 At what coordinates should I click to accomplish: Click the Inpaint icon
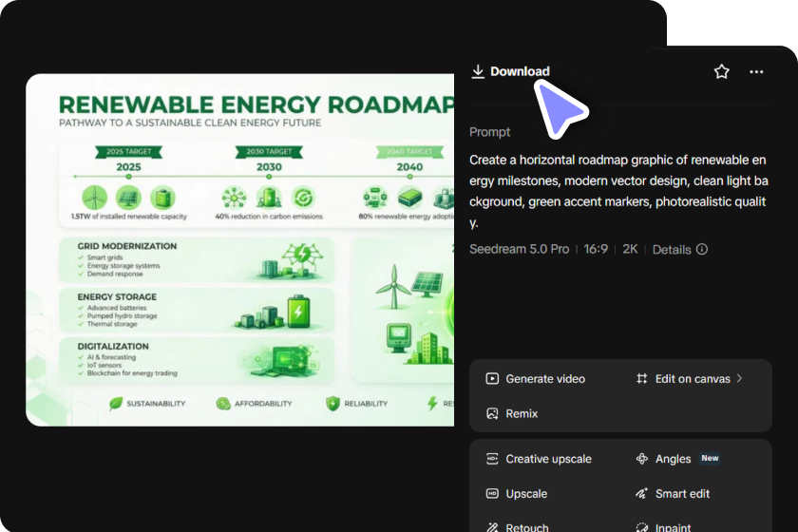click(642, 527)
